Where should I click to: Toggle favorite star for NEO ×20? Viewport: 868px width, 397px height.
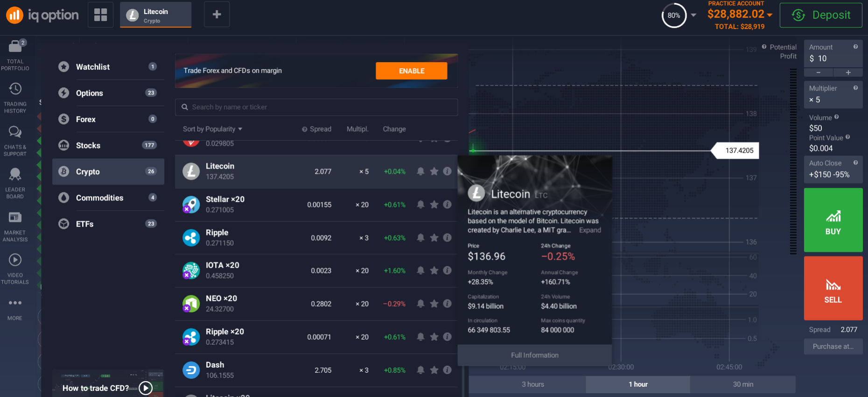point(434,304)
